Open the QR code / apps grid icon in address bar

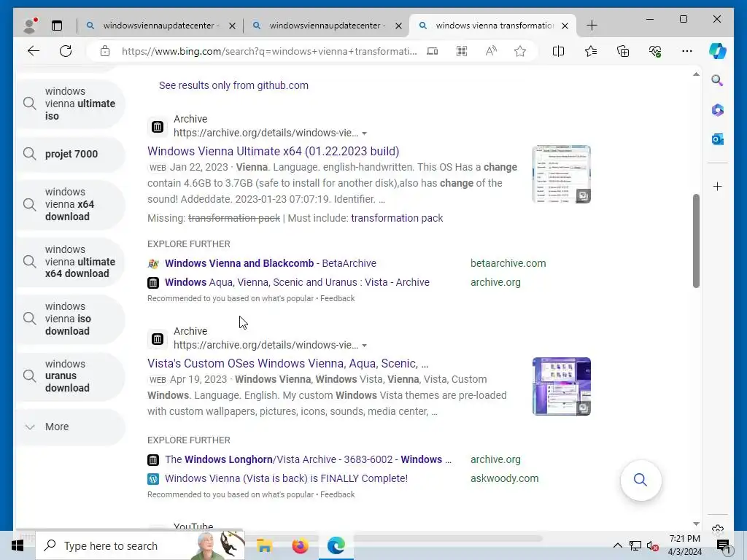click(x=462, y=51)
